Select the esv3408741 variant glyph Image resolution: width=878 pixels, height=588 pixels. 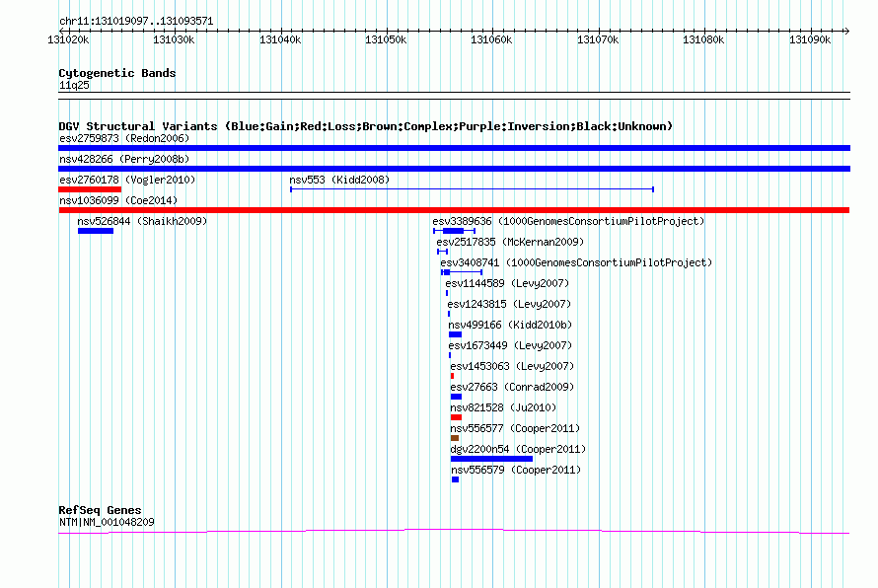coord(462,272)
